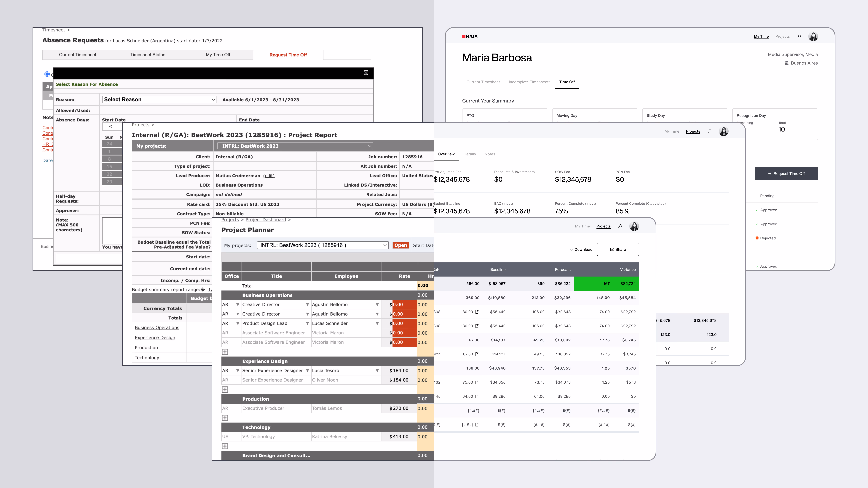Click the Buenos Aires office building icon

pyautogui.click(x=786, y=63)
